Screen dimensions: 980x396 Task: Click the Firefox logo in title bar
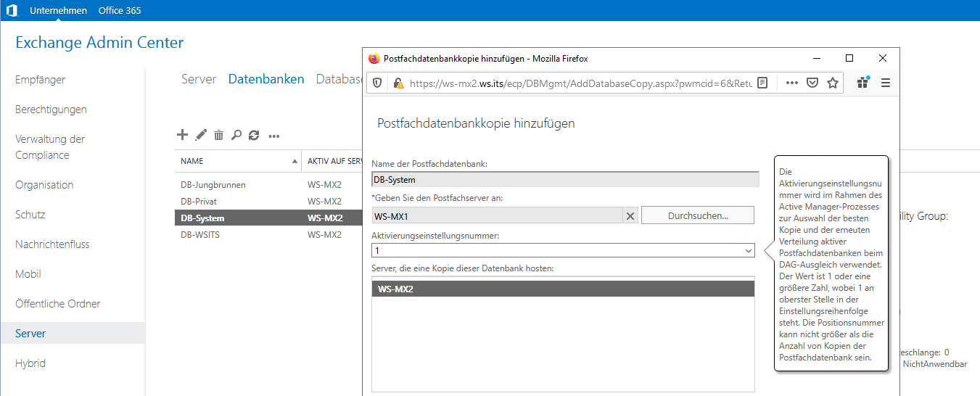pyautogui.click(x=374, y=59)
